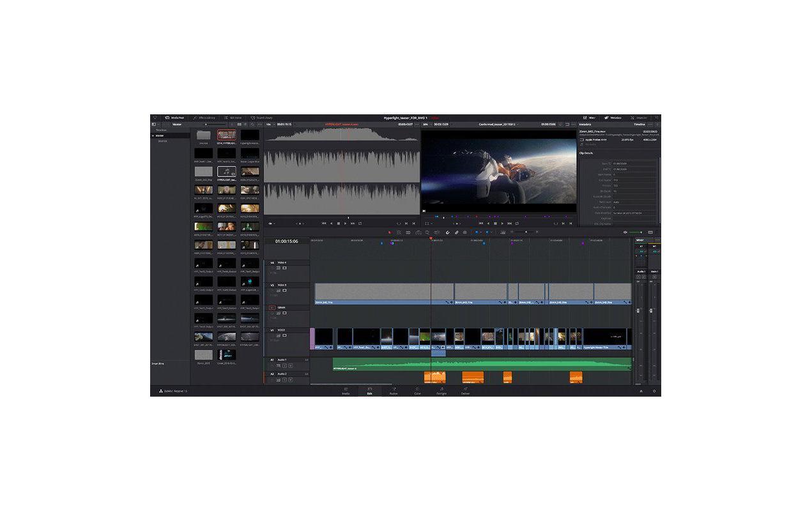Click the V2 GRAIN track destination button
The width and height of the screenshot is (812, 511).
(x=272, y=307)
